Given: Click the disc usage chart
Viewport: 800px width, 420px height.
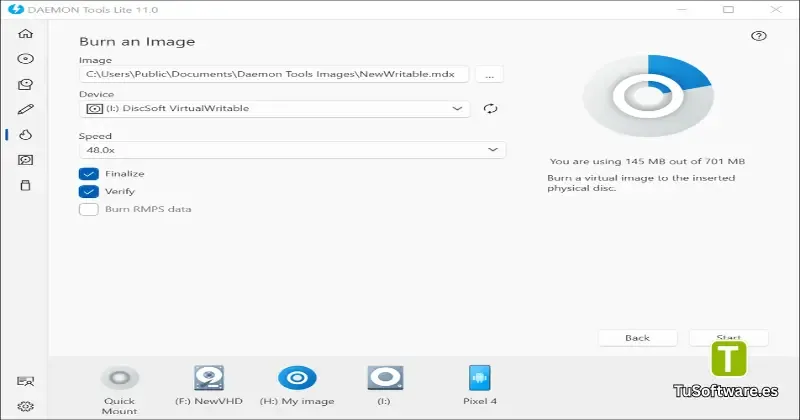Looking at the screenshot, I should (x=648, y=96).
